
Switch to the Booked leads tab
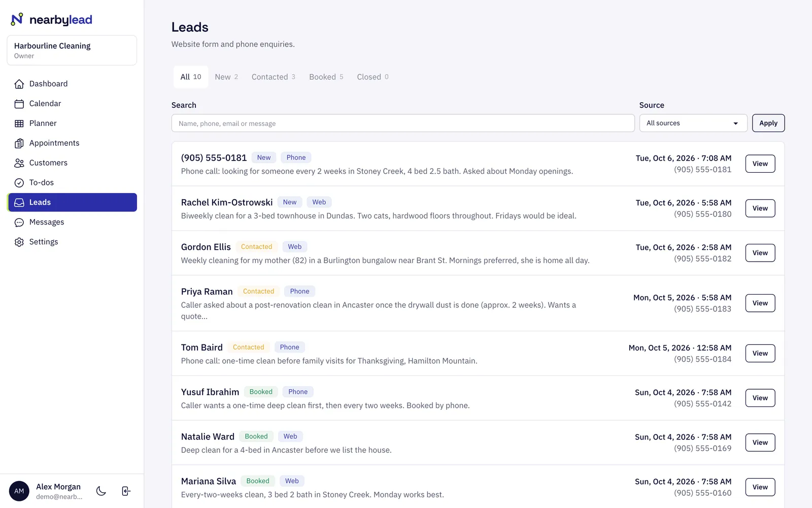coord(326,77)
